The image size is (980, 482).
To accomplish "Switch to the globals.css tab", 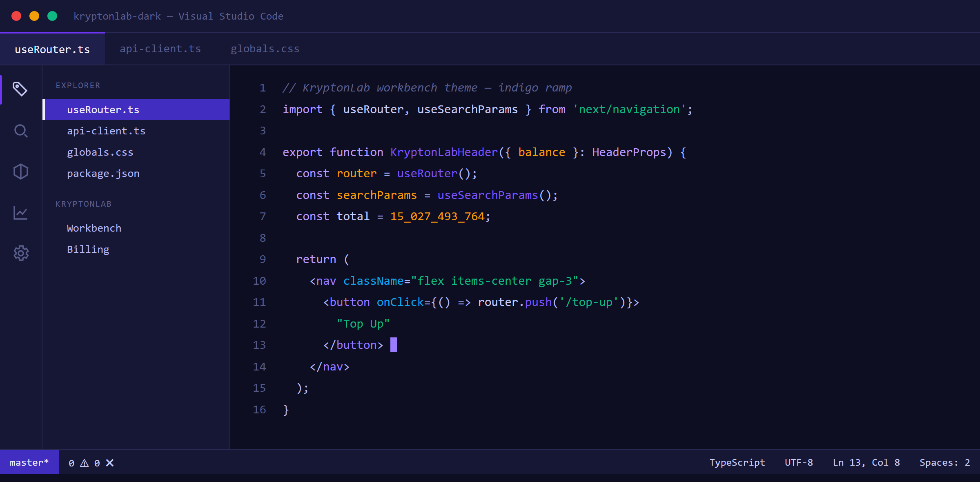I will (265, 49).
